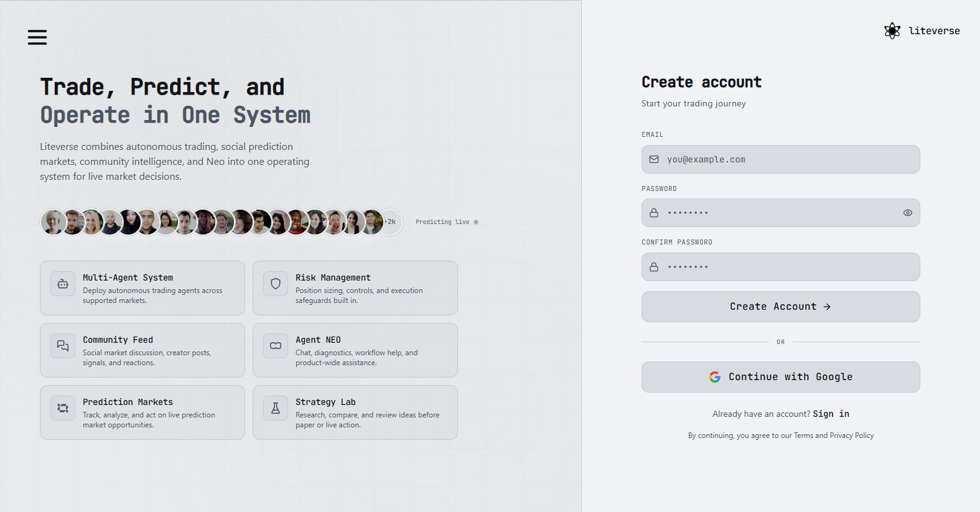The width and height of the screenshot is (980, 512).
Task: Open the Privacy Policy link
Action: pyautogui.click(x=851, y=435)
